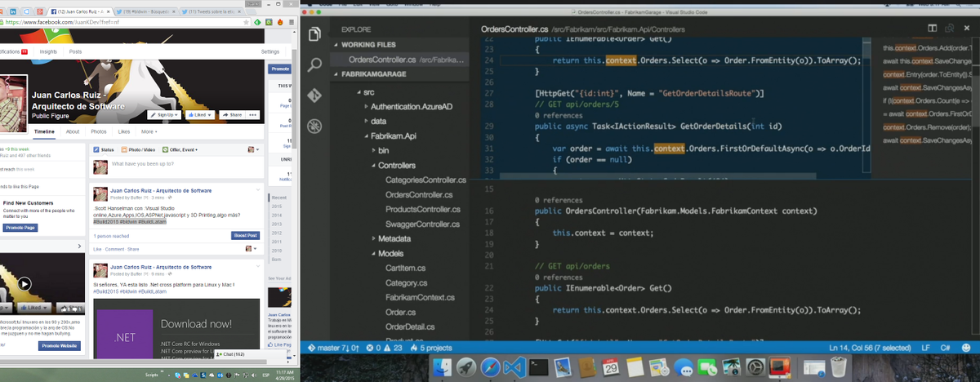Viewport: 980px width, 382px height.
Task: Click the Boost Post button
Action: pos(245,235)
